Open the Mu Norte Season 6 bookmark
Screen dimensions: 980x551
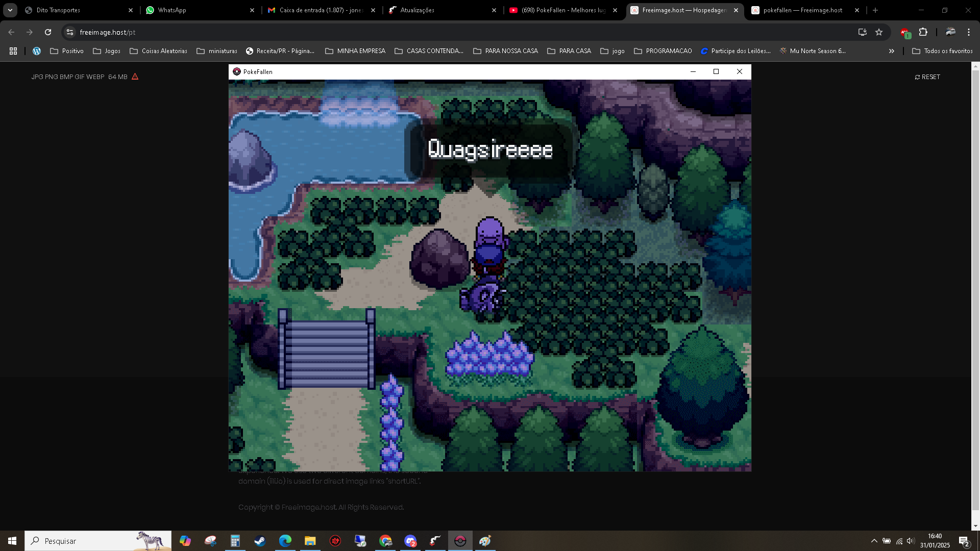click(813, 51)
